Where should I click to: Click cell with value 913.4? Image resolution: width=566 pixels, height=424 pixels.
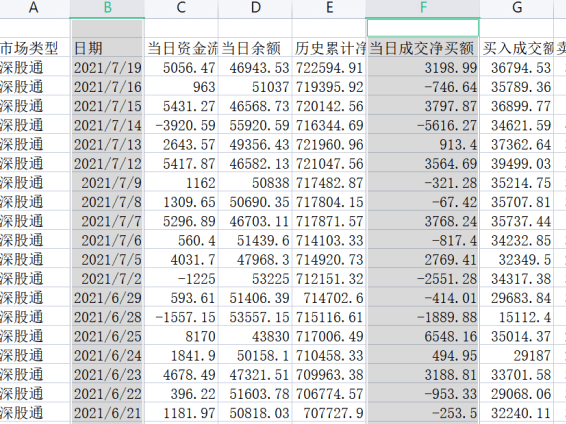pyautogui.click(x=423, y=144)
